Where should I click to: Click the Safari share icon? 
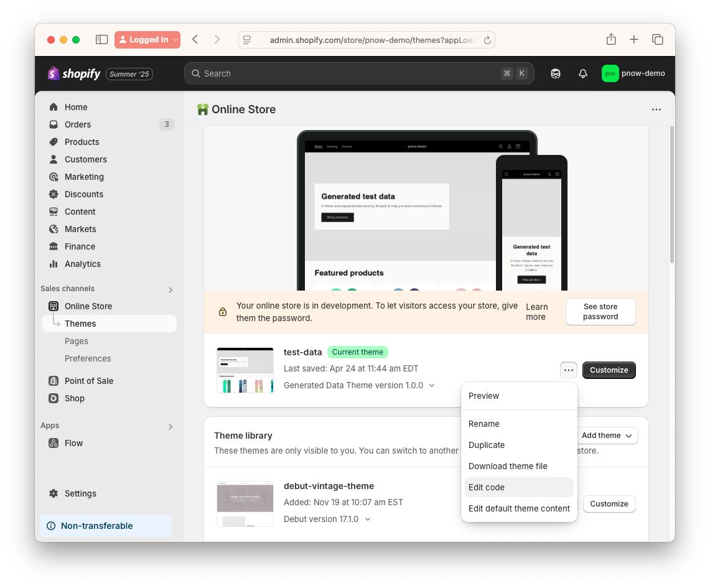(611, 39)
